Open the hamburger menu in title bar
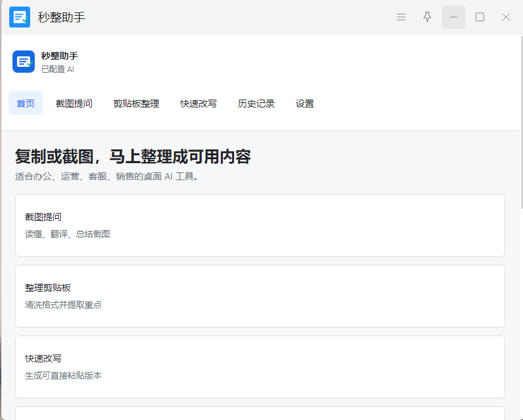The height and width of the screenshot is (420, 523). pyautogui.click(x=401, y=17)
